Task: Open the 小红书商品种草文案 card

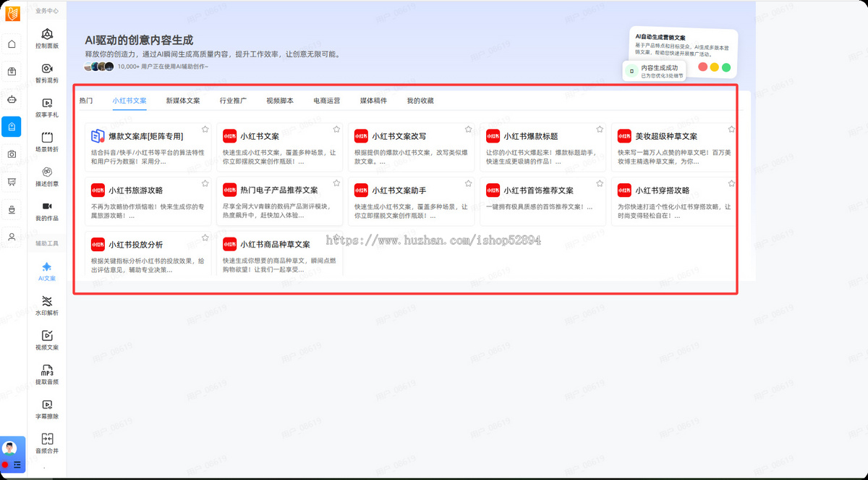Action: coord(279,254)
